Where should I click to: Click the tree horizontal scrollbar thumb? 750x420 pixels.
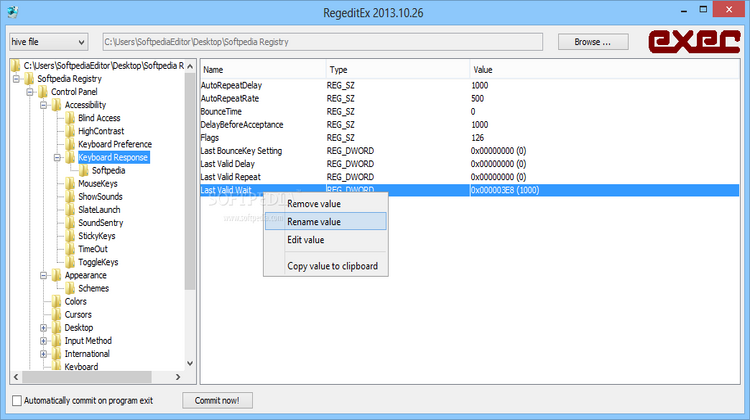tap(87, 377)
